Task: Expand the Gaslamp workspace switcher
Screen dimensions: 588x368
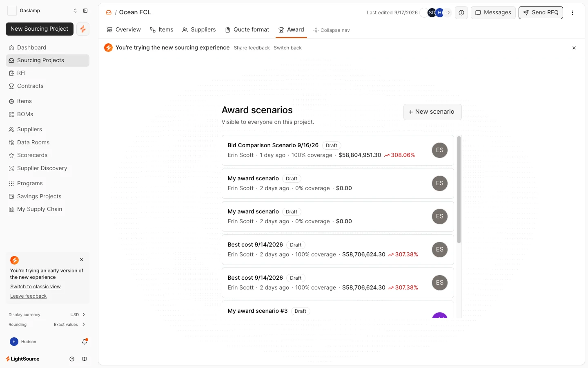Action: (75, 11)
